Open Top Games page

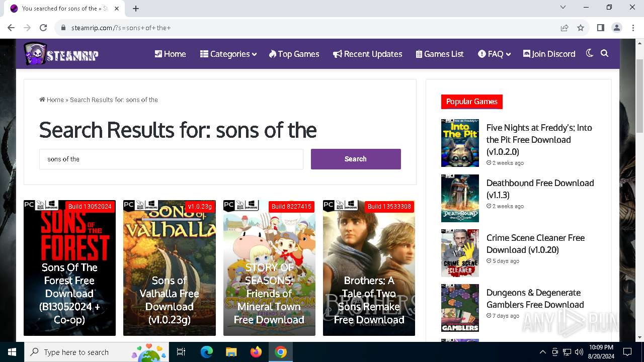point(294,54)
